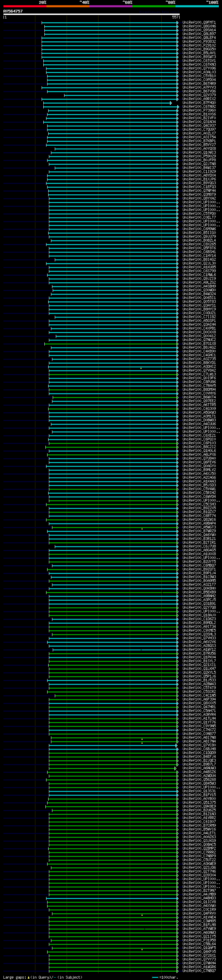Open hit UniRef100_A3PCJ5
Image resolution: width=222 pixels, height=980 pixels.
[x=199, y=600]
